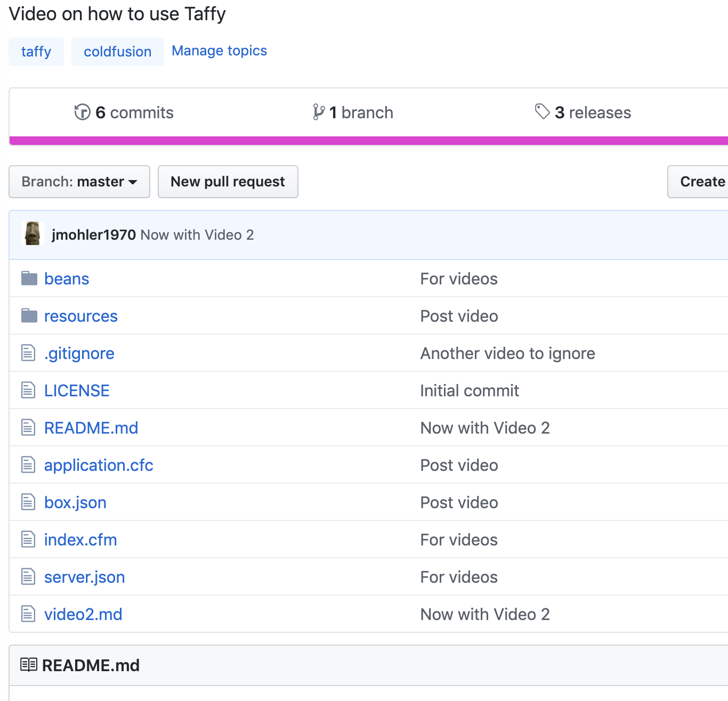Open the .gitignore file

pyautogui.click(x=79, y=353)
